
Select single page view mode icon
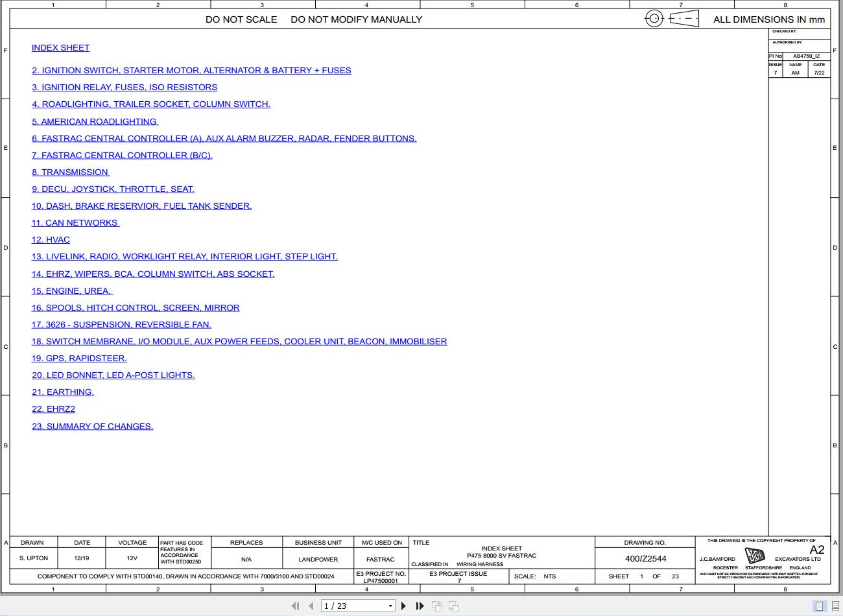click(x=819, y=606)
